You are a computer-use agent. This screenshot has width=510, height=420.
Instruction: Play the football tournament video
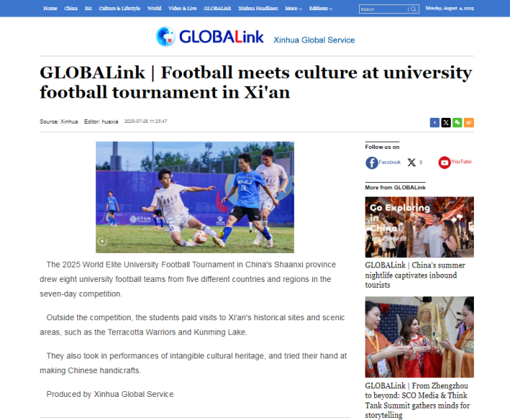point(103,241)
